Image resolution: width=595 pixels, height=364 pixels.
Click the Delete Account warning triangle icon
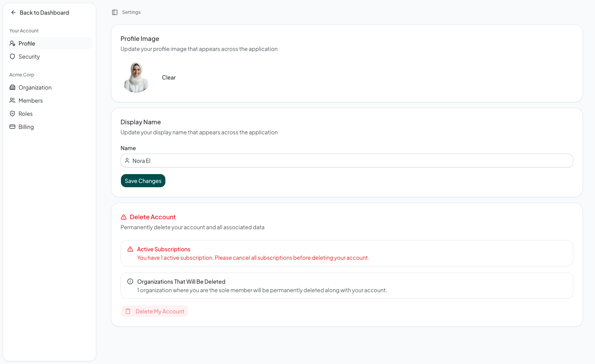tap(124, 217)
